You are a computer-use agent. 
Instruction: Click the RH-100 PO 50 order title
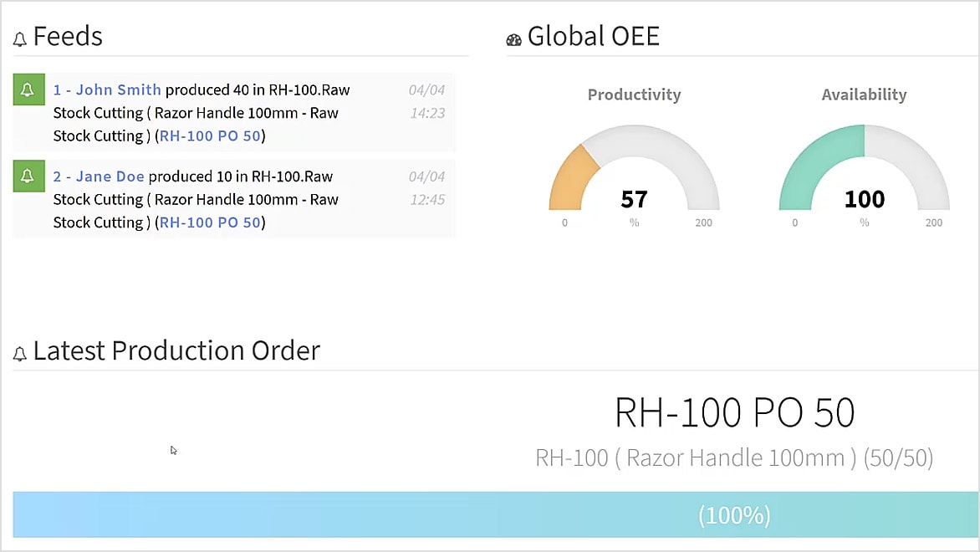tap(735, 413)
